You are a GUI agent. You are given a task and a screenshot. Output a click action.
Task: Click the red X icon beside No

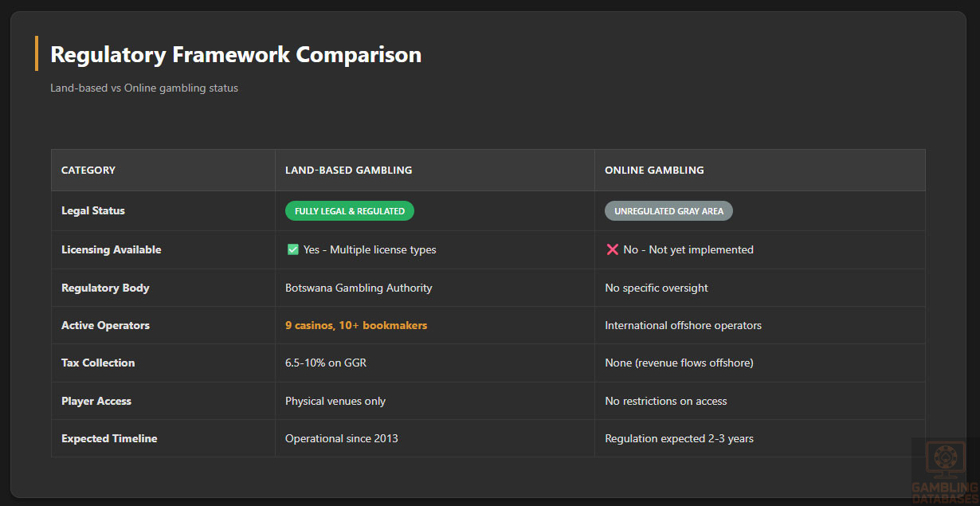tap(612, 249)
